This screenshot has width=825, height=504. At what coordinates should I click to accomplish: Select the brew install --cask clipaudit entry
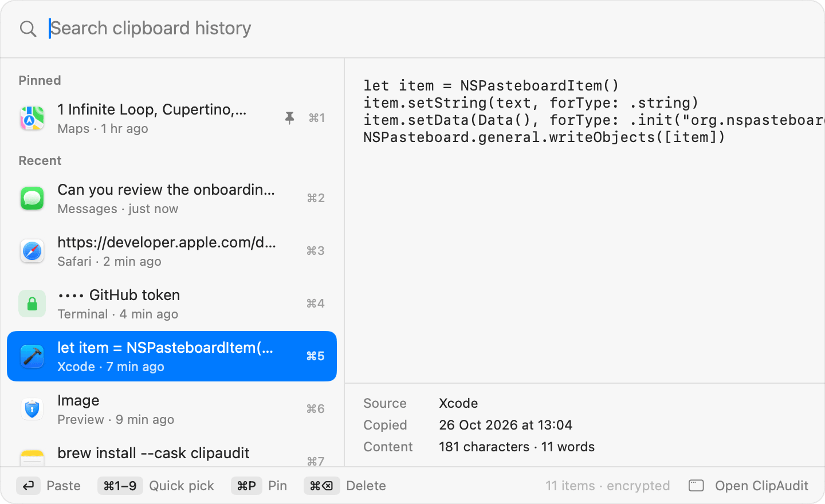coord(172,451)
